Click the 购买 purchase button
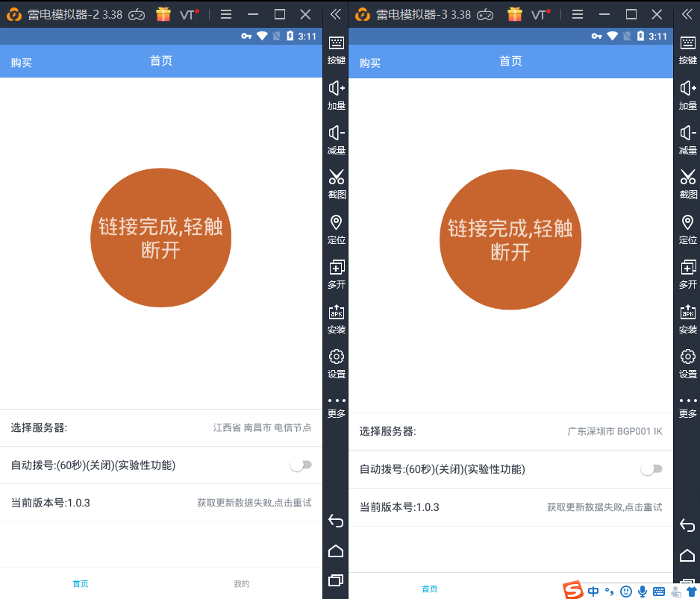Screen dimensions: 700x599 pyautogui.click(x=21, y=61)
